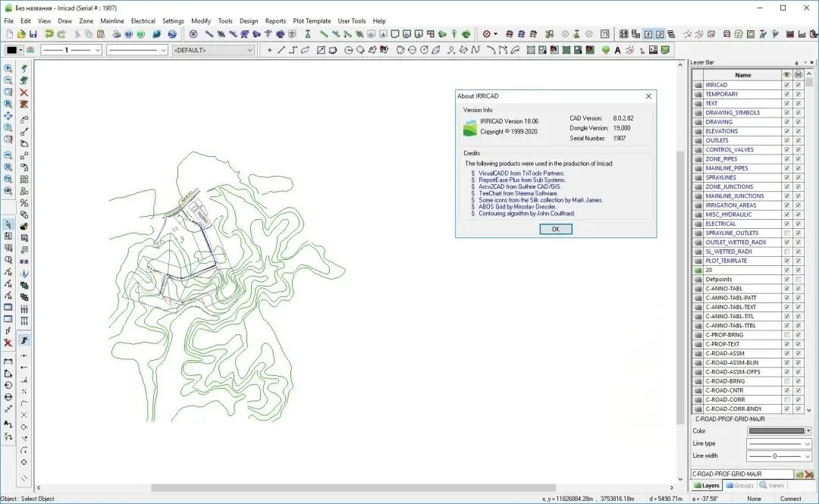The image size is (819, 504).
Task: Click the C-ROAD-PROF-GRID-MAJR layer name field
Action: pos(742,474)
